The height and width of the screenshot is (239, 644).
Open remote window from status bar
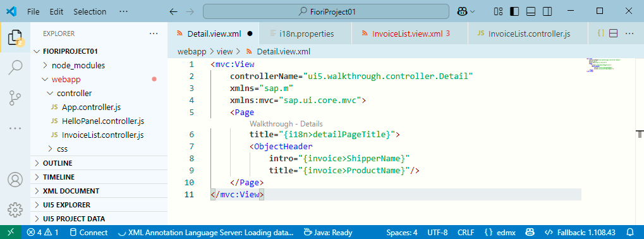point(10,233)
